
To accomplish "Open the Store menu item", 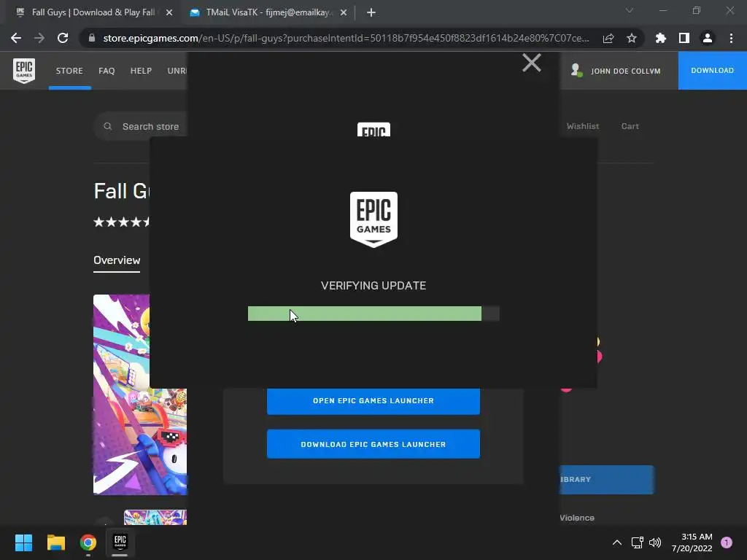I will click(x=69, y=71).
